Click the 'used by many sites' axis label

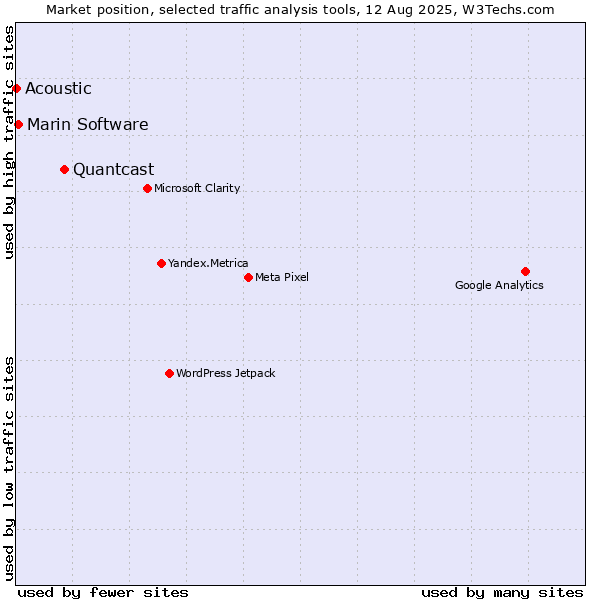coord(502,593)
